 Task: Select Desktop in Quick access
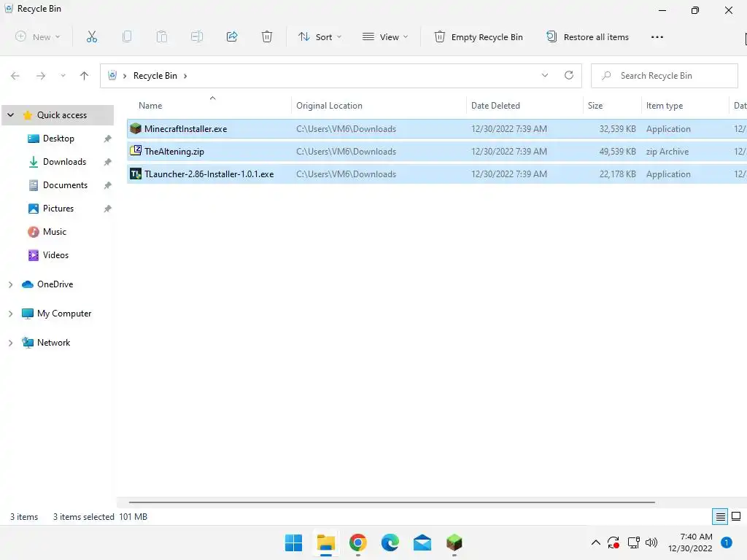tap(58, 138)
